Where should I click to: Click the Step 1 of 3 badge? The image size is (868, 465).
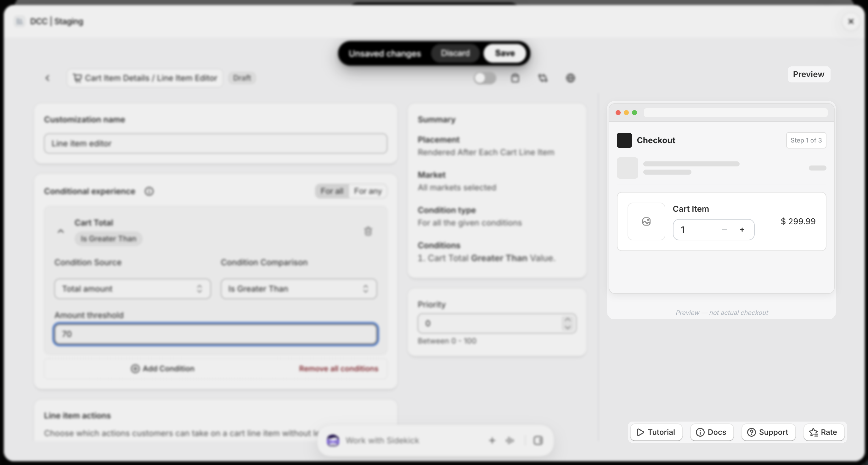806,140
